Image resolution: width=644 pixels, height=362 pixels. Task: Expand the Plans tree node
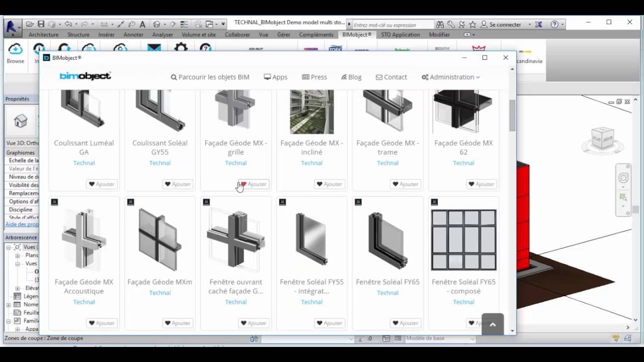pyautogui.click(x=17, y=255)
